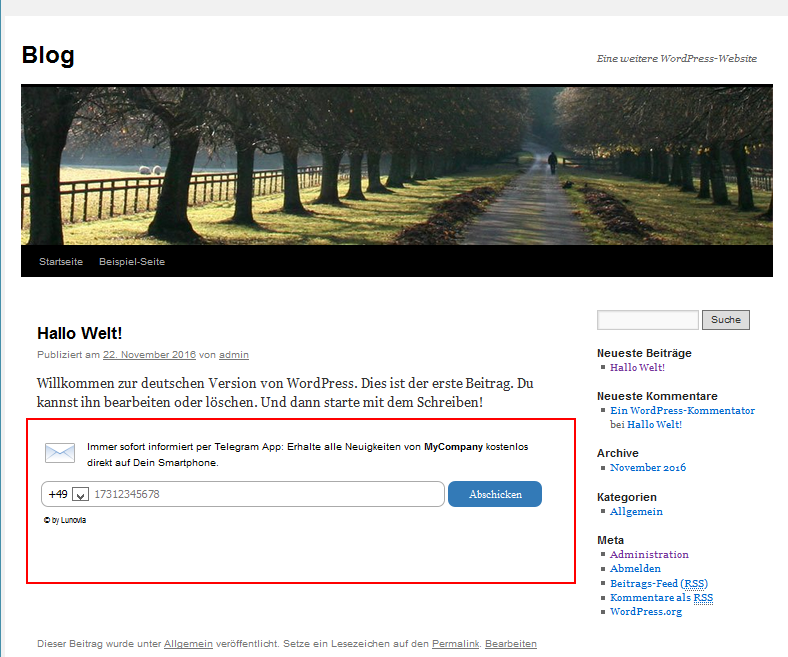Click Ein WordPress-Kommentator link
Viewport: 788px width, 657px height.
click(682, 411)
